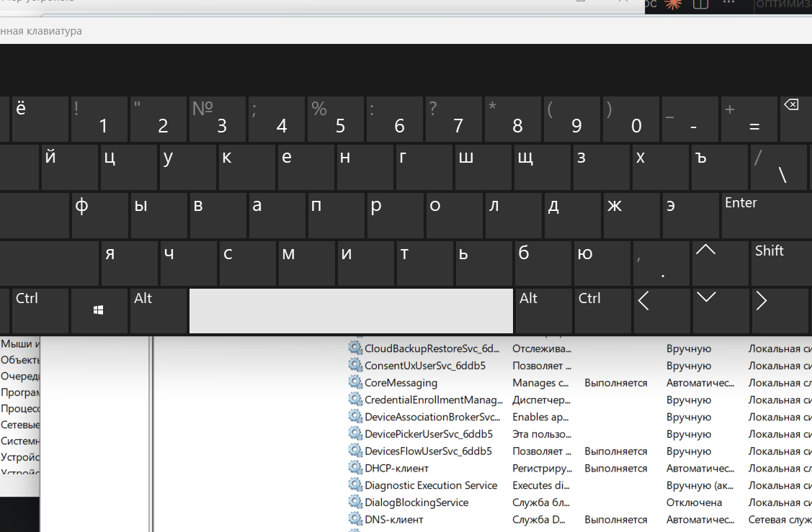Tap the я key
This screenshot has height=532, width=812.
(x=130, y=263)
